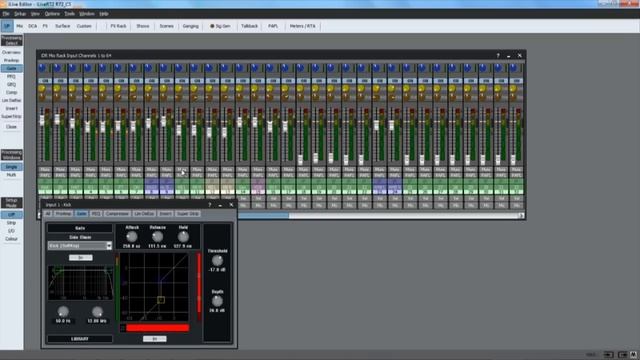Viewport: 640px width, 360px height.
Task: Switch to Preamp tab in Kick window
Action: point(63,214)
